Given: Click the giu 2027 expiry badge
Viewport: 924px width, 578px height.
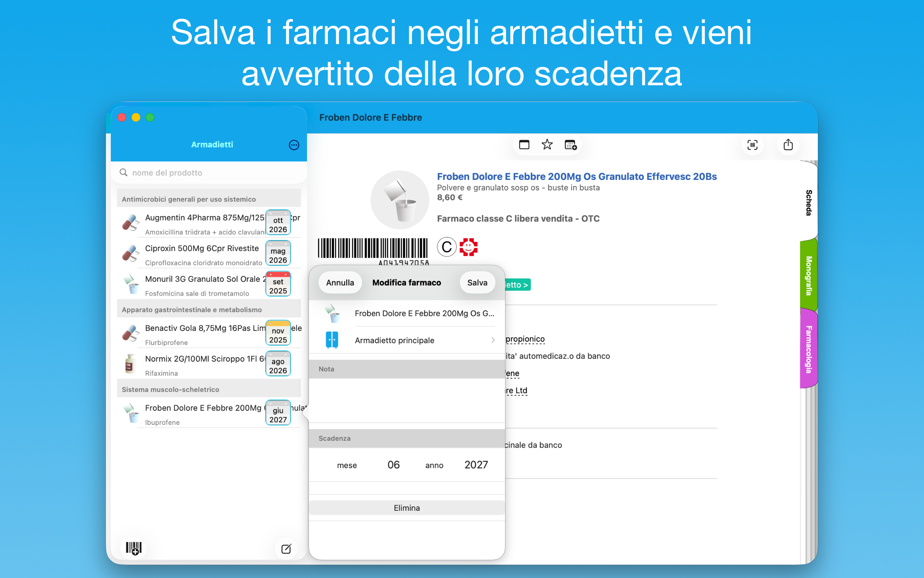Looking at the screenshot, I should tap(278, 413).
